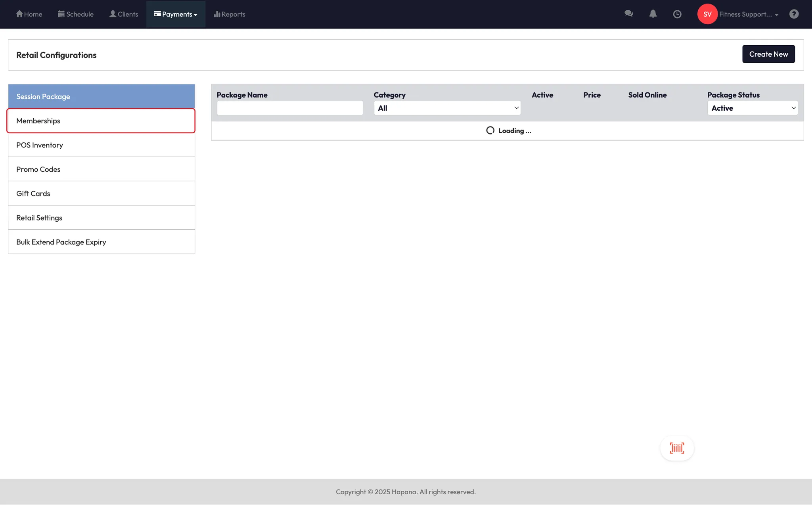812x505 pixels.
Task: Click the Create New button
Action: coord(768,54)
